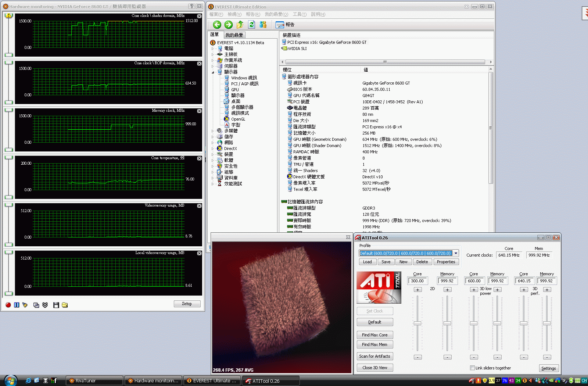Open the 報告 report wizard toolbar button

click(x=285, y=25)
